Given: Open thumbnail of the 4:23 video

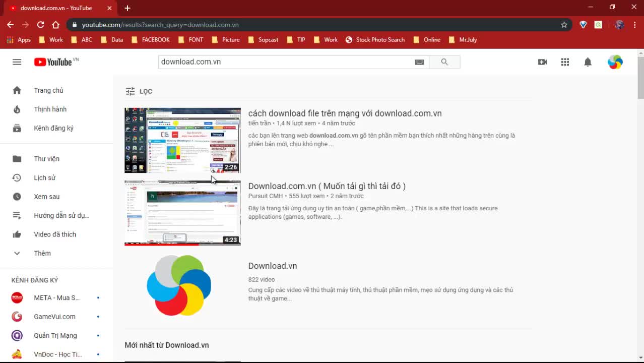Looking at the screenshot, I should 182,213.
